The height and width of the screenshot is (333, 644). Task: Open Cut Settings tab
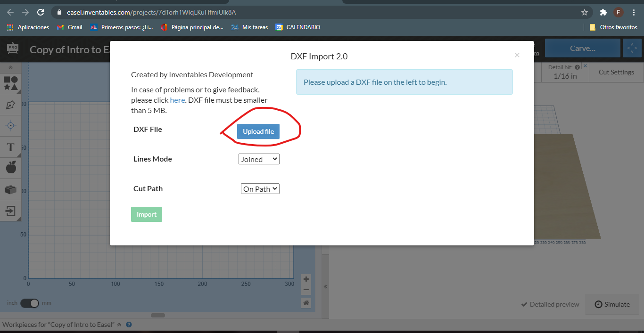point(616,72)
